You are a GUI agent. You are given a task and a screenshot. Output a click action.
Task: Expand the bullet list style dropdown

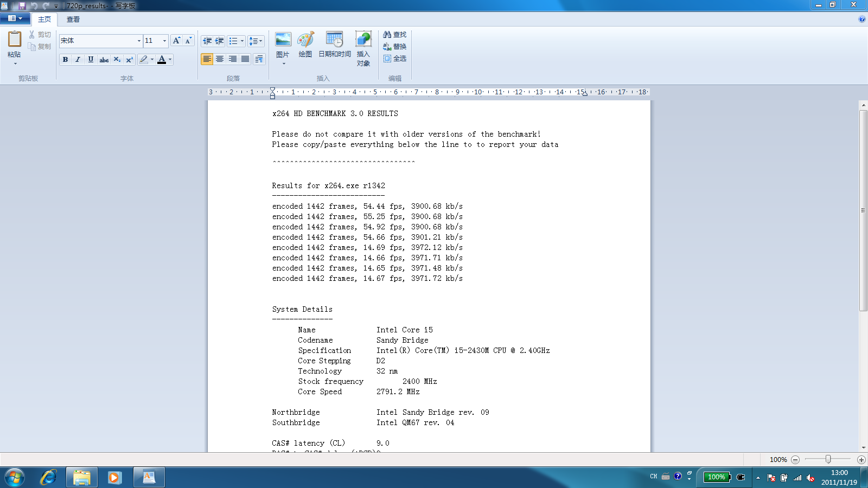coord(242,41)
